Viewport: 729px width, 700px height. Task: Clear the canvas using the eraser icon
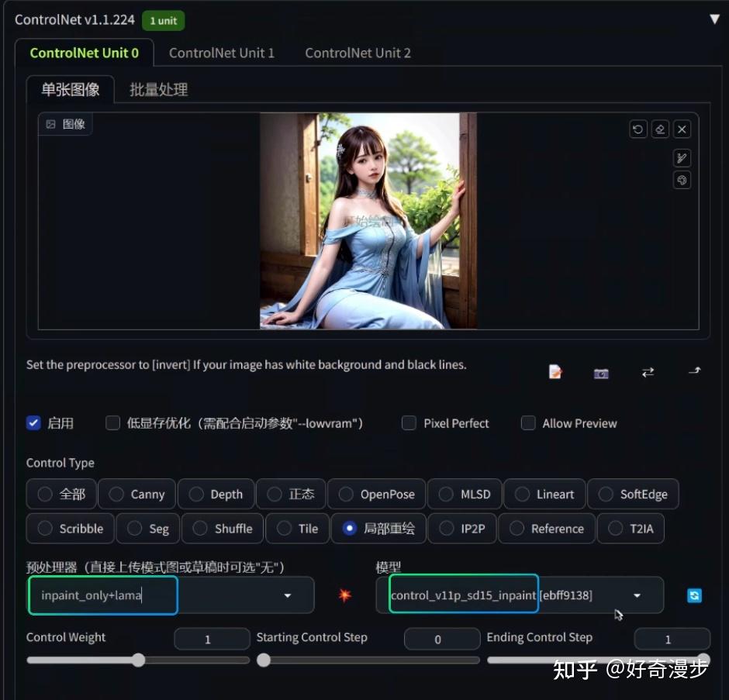click(659, 129)
